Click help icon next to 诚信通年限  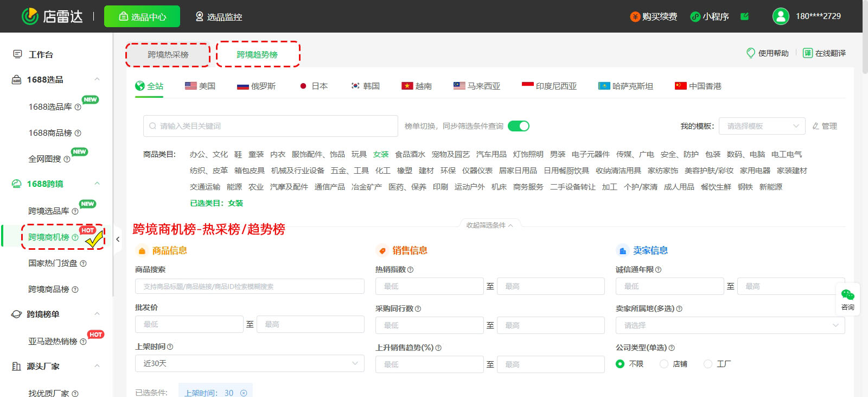[658, 269]
